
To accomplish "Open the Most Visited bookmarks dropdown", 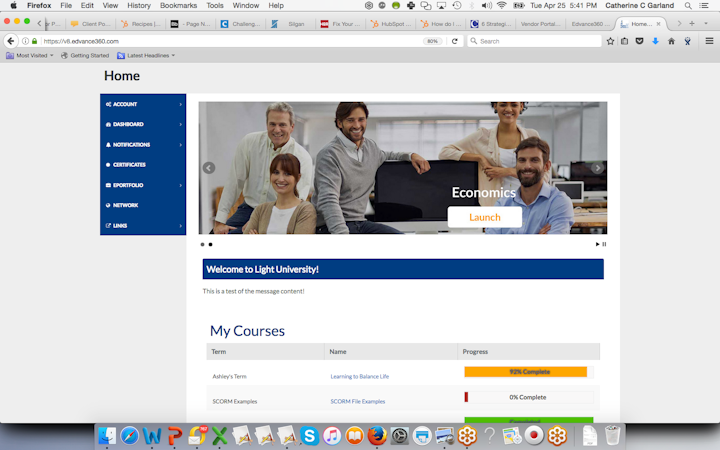I will click(x=30, y=56).
